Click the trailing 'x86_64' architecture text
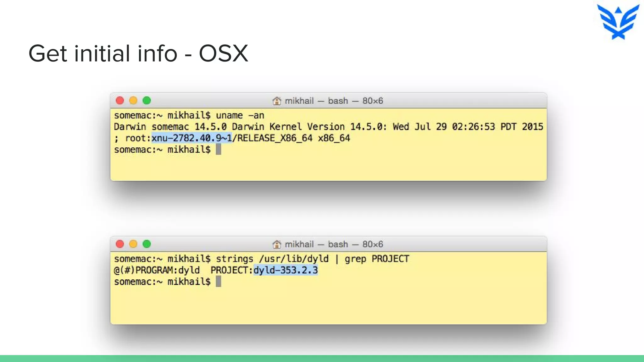Image resolution: width=644 pixels, height=362 pixels. click(x=334, y=138)
